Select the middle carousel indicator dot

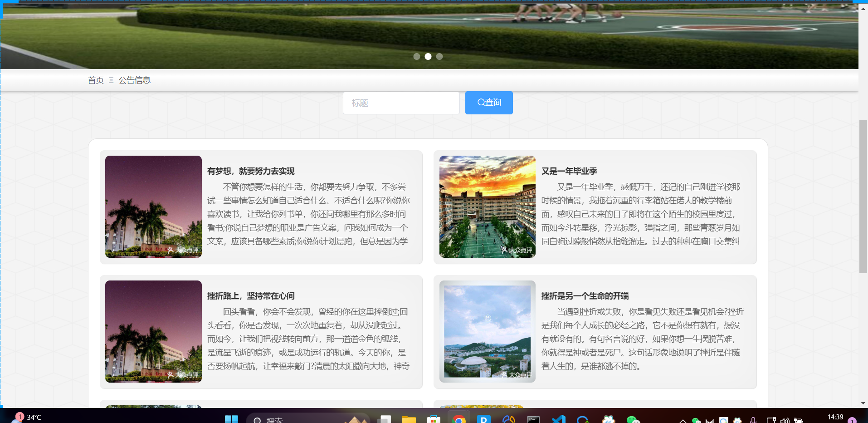point(428,57)
